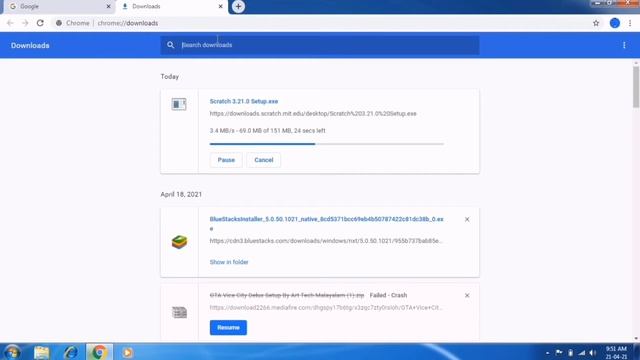Viewport: 640px width, 360px height.
Task: Go back one page
Action: [10, 23]
